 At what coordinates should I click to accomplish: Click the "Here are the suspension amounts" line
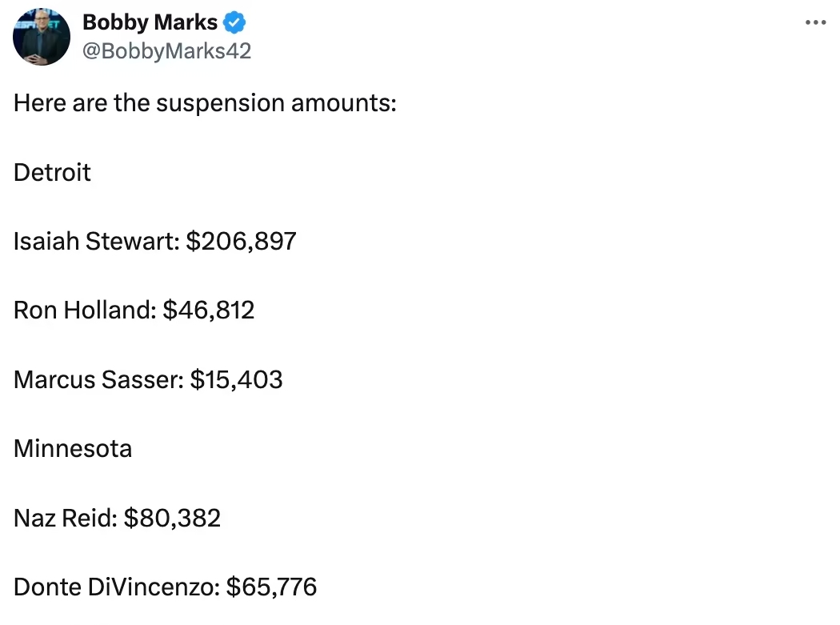click(205, 103)
